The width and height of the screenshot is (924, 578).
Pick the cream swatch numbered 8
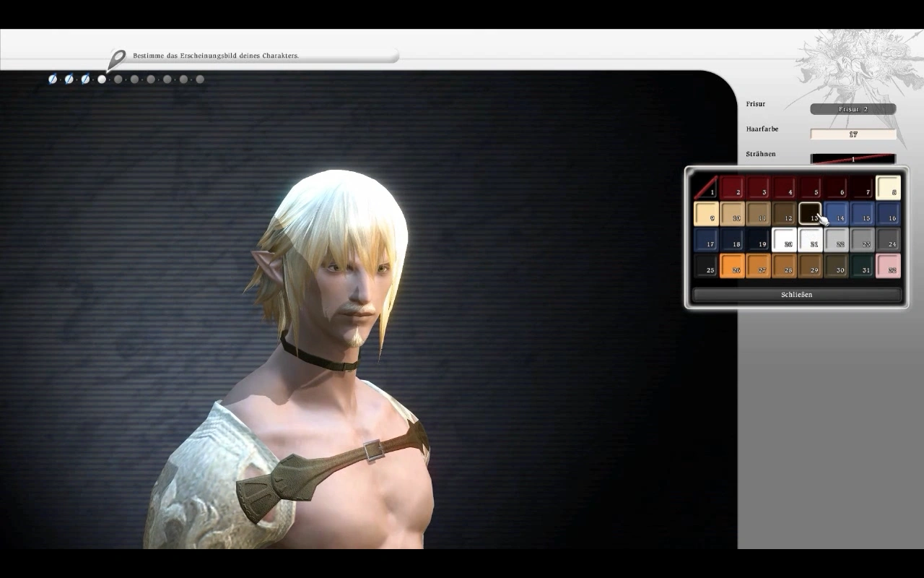coord(888,188)
